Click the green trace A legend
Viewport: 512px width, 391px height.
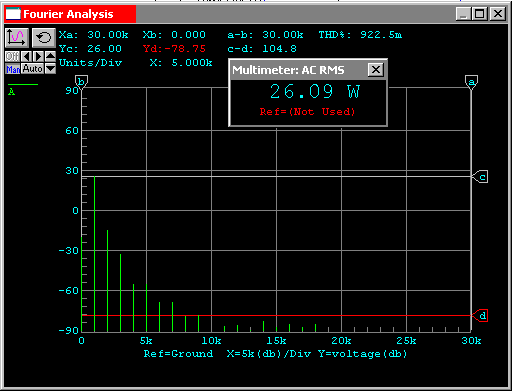coord(12,92)
